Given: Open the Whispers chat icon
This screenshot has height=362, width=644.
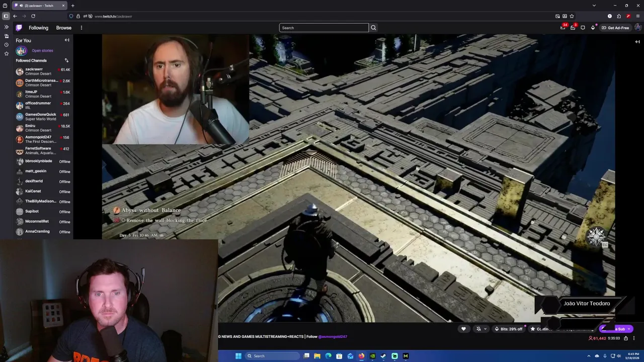Looking at the screenshot, I should [x=583, y=28].
